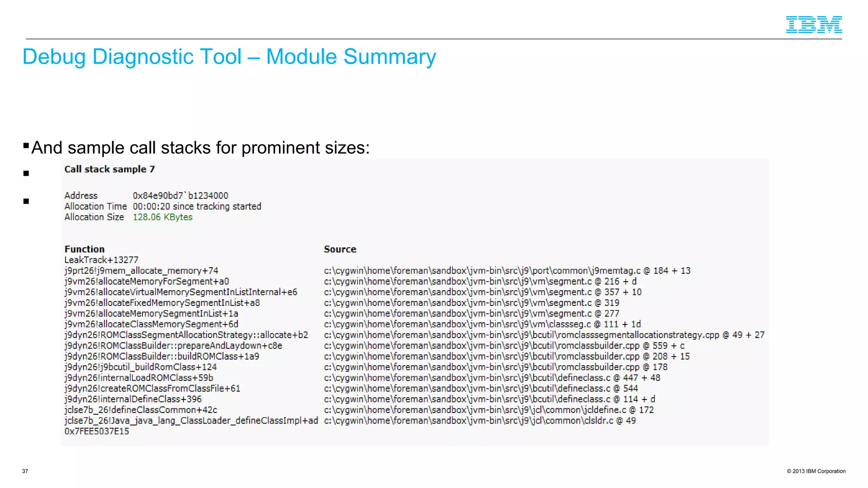This screenshot has height=488, width=868.
Task: Click j9vm26!allocateVirtualMemorySegmentInListInternal+e6
Action: [x=181, y=292]
